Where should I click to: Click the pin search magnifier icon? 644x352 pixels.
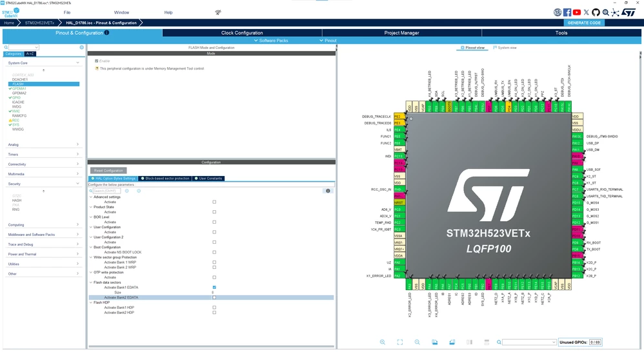pos(499,342)
